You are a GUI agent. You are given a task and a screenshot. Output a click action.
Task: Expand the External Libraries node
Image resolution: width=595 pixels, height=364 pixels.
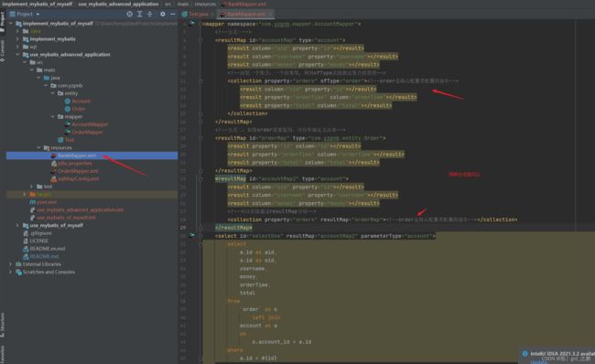(11, 264)
